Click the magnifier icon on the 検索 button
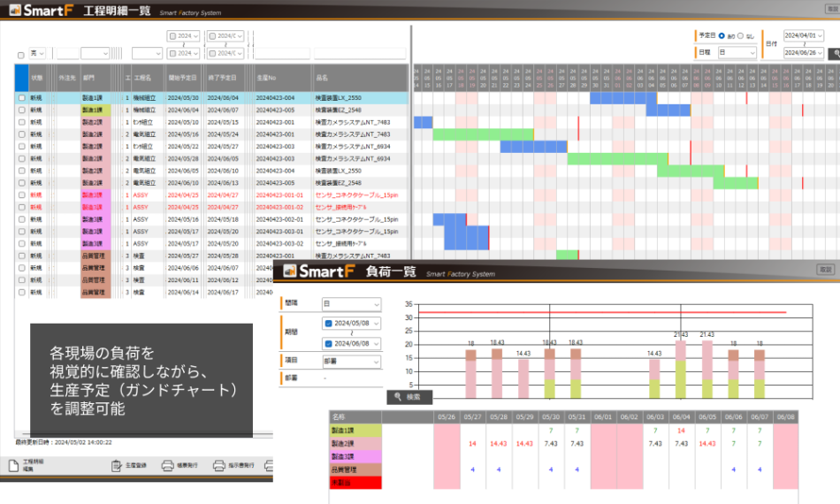840x504 pixels. tap(399, 397)
